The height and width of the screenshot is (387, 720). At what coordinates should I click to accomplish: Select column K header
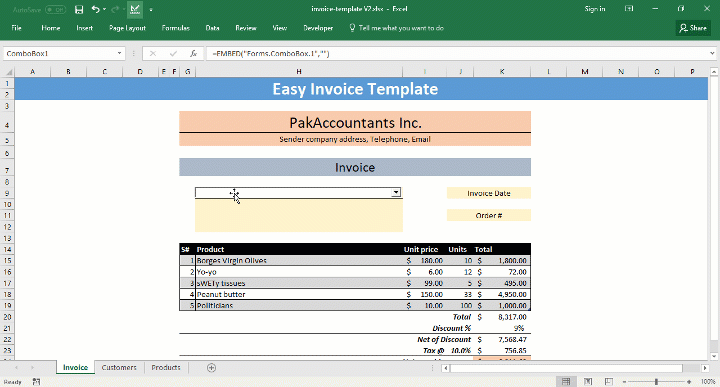click(502, 72)
